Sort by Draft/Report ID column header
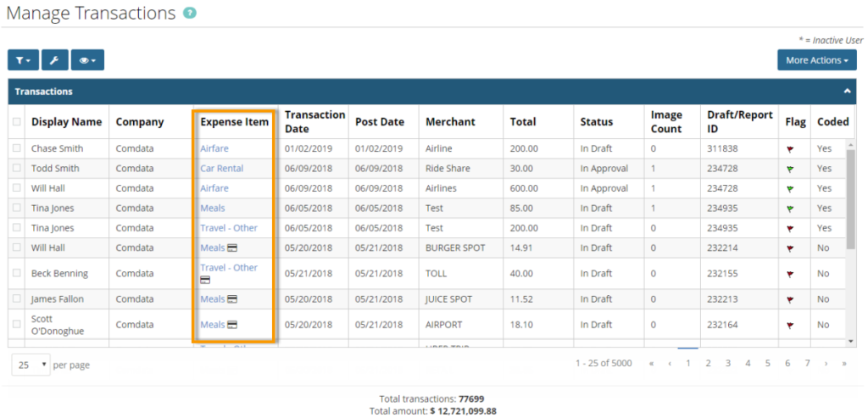The image size is (868, 418). 739,121
